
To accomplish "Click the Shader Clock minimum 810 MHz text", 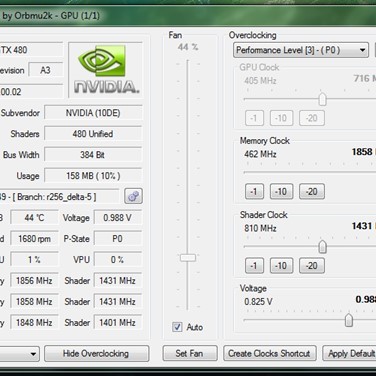I will tap(260, 228).
